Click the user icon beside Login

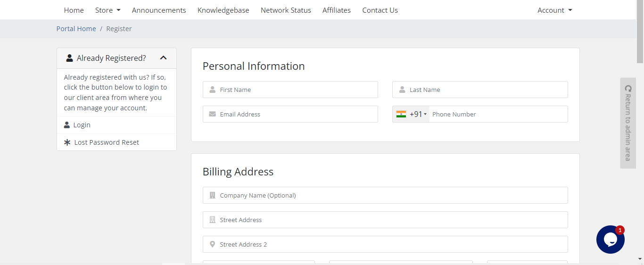tap(67, 125)
